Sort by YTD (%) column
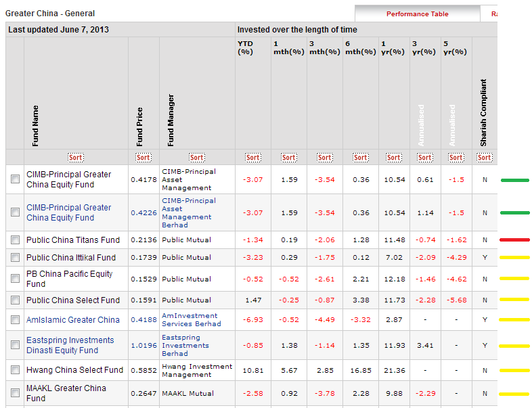The height and width of the screenshot is (408, 532). point(252,158)
